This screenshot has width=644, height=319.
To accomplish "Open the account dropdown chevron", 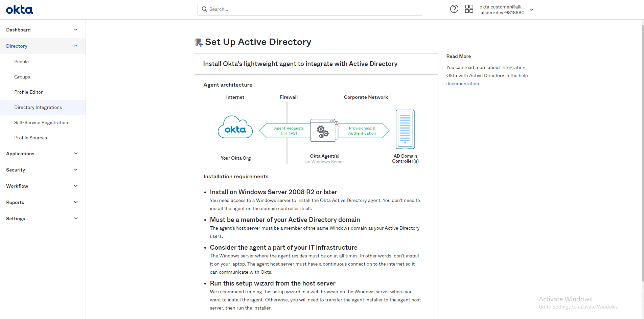I will pyautogui.click(x=532, y=9).
